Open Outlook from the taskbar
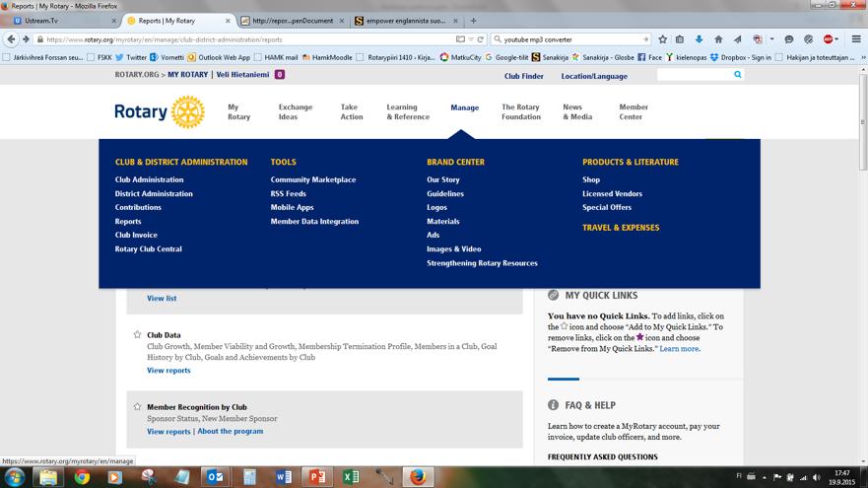 215,477
